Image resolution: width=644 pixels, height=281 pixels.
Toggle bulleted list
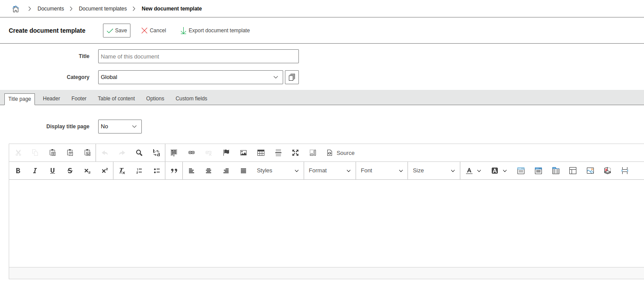(x=157, y=171)
